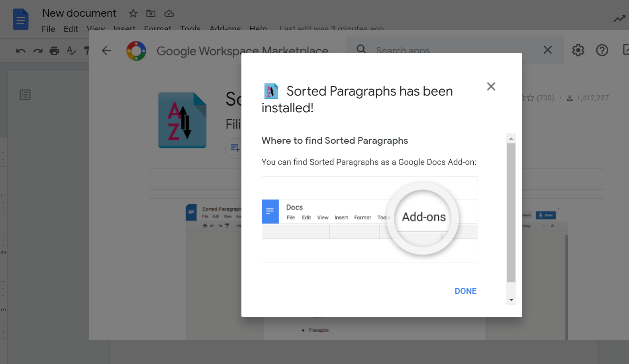Open Marketplace settings gear

point(578,50)
